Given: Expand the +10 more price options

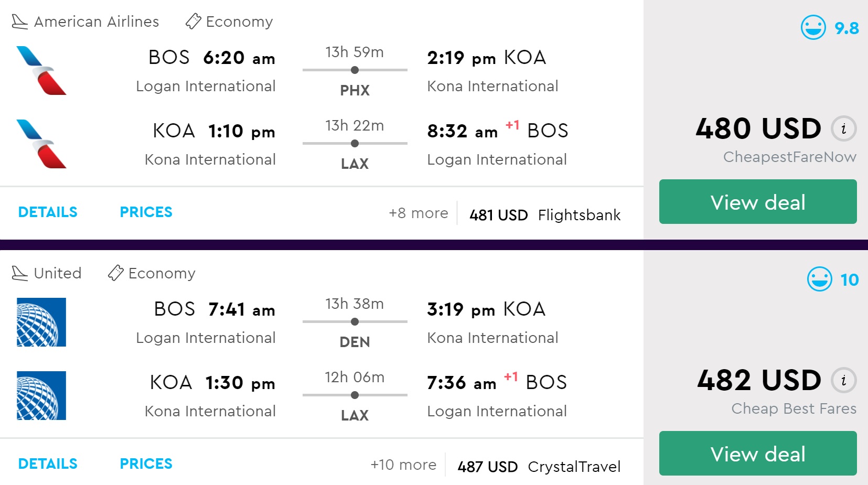Looking at the screenshot, I should [x=403, y=465].
